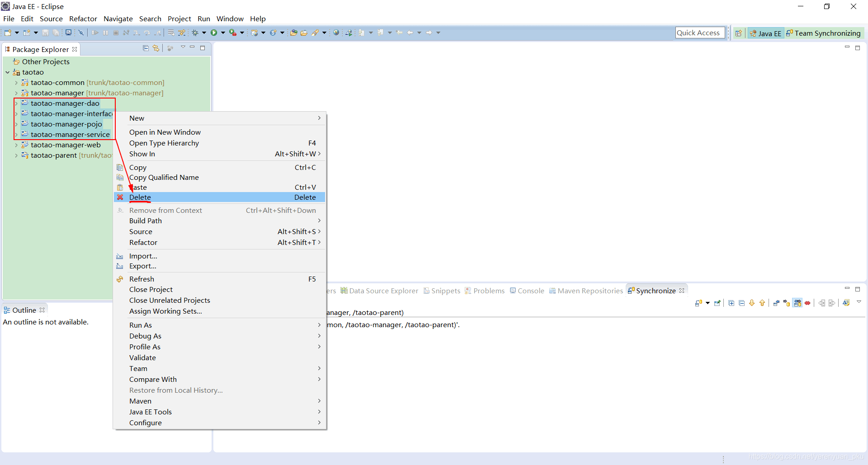
Task: Open the console terminal toolbar icon
Action: 68,33
